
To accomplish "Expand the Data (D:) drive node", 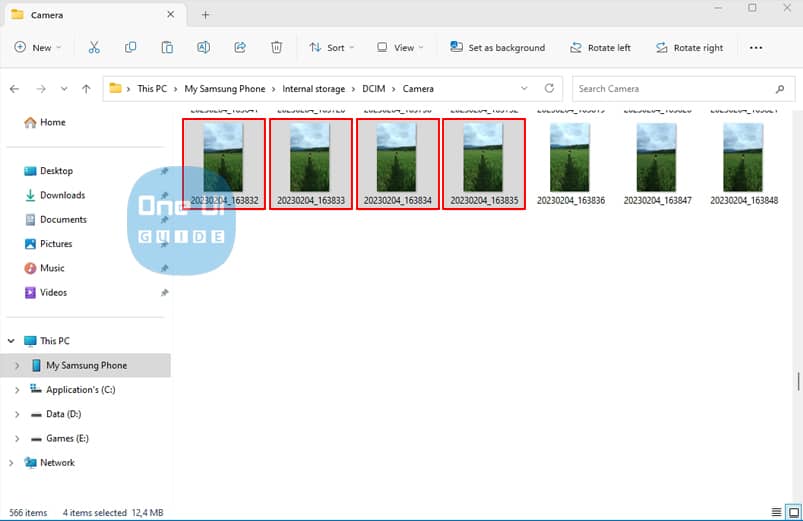I will pos(16,414).
